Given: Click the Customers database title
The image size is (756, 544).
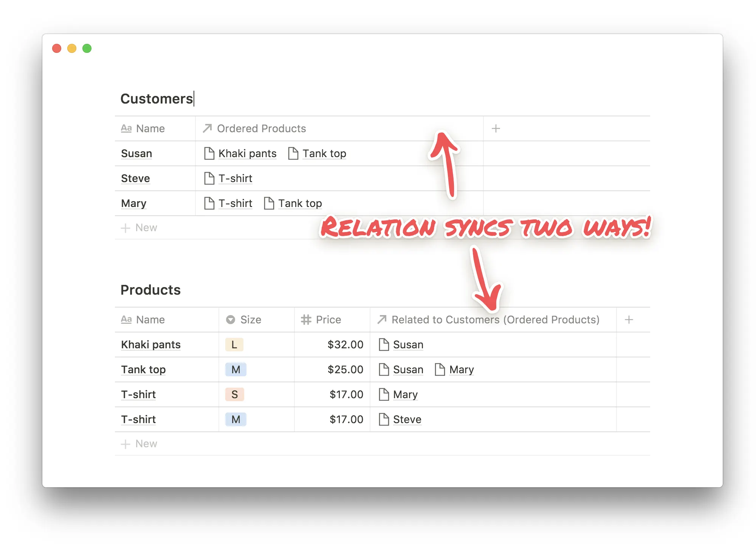Looking at the screenshot, I should (156, 99).
